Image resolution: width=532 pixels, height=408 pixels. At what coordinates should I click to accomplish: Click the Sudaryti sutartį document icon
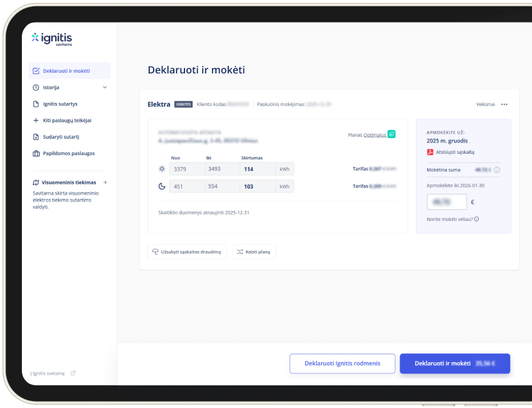(36, 137)
